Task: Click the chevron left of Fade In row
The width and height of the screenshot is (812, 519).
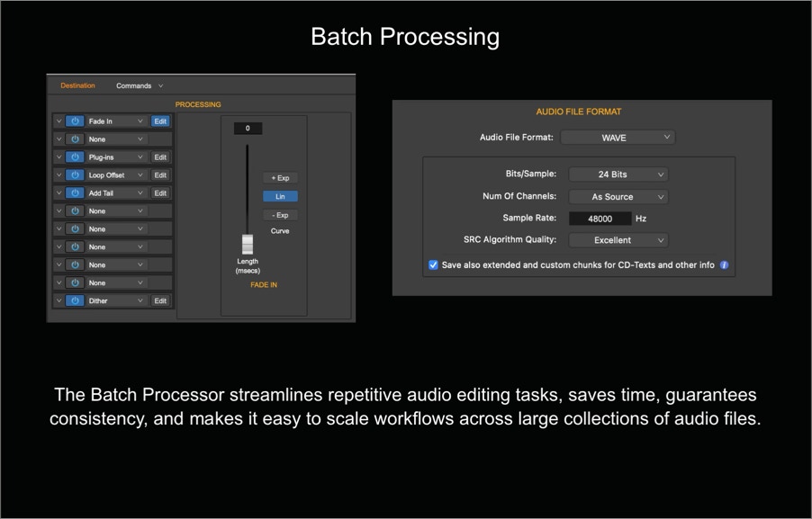Action: (59, 121)
